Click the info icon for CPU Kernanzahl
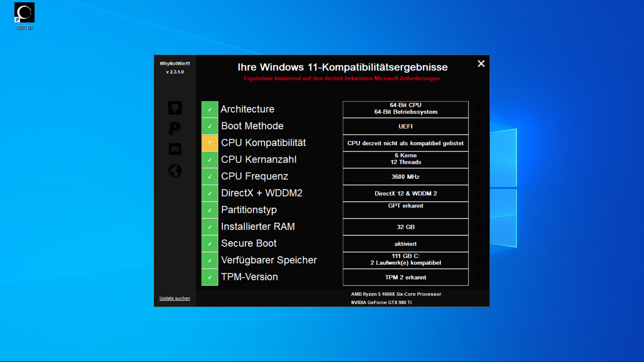The image size is (644, 362). point(479,160)
